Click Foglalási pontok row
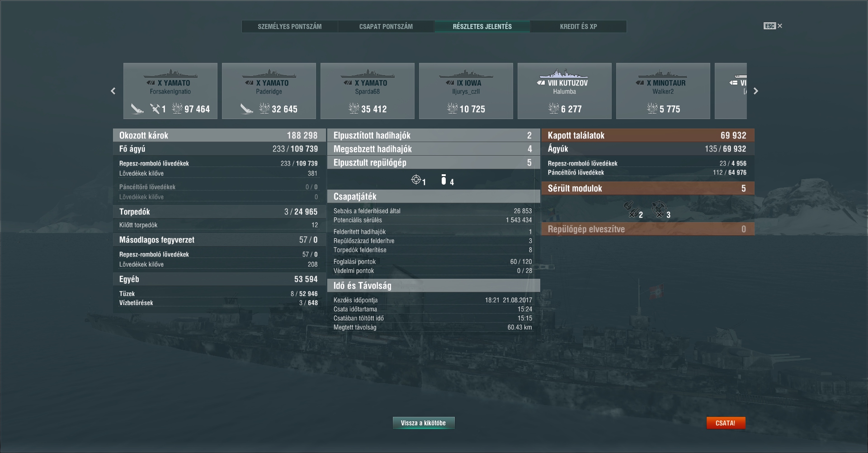 click(433, 262)
